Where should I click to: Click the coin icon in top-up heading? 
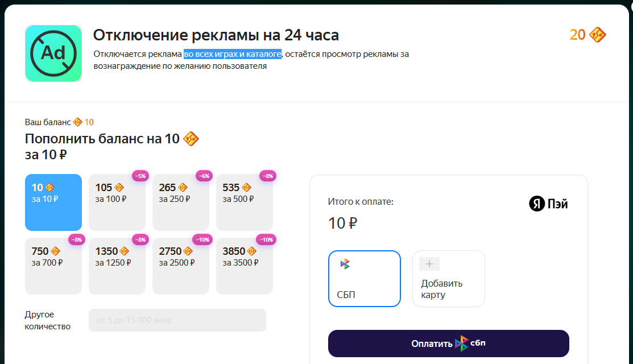click(x=191, y=139)
